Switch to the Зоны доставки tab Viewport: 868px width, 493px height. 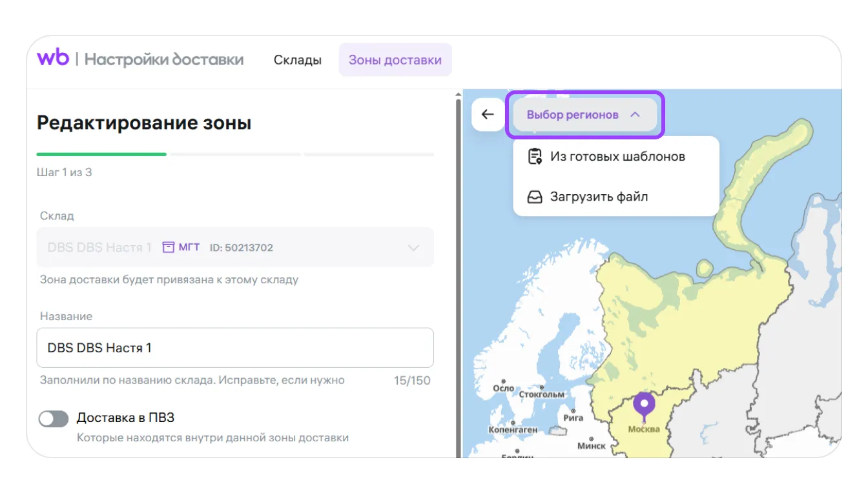pyautogui.click(x=395, y=60)
